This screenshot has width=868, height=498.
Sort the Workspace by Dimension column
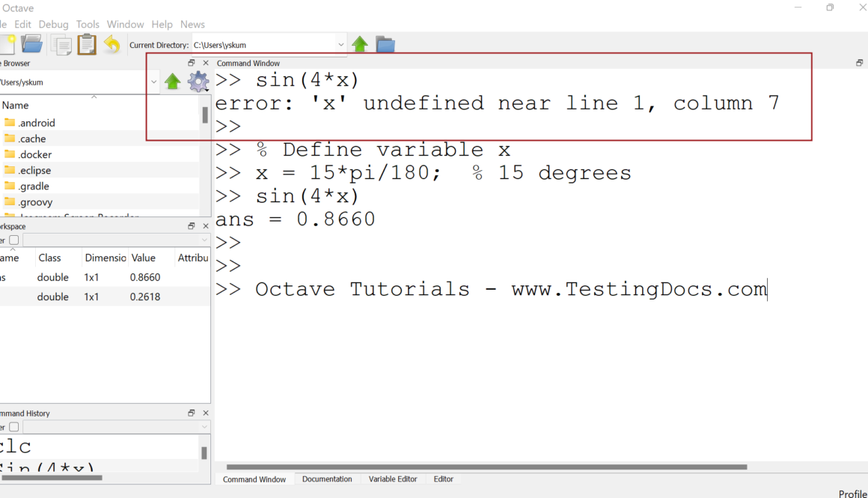click(105, 258)
